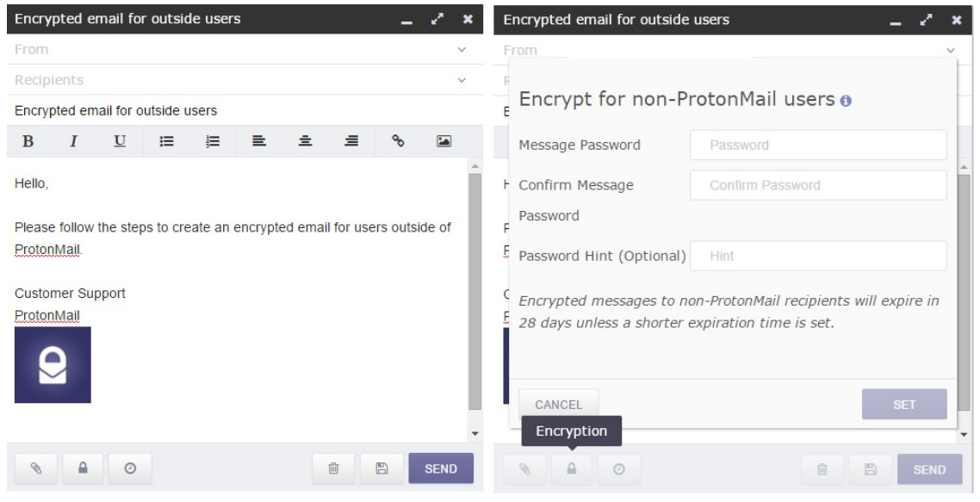The image size is (980, 502).
Task: Toggle underline formatting
Action: (x=119, y=141)
